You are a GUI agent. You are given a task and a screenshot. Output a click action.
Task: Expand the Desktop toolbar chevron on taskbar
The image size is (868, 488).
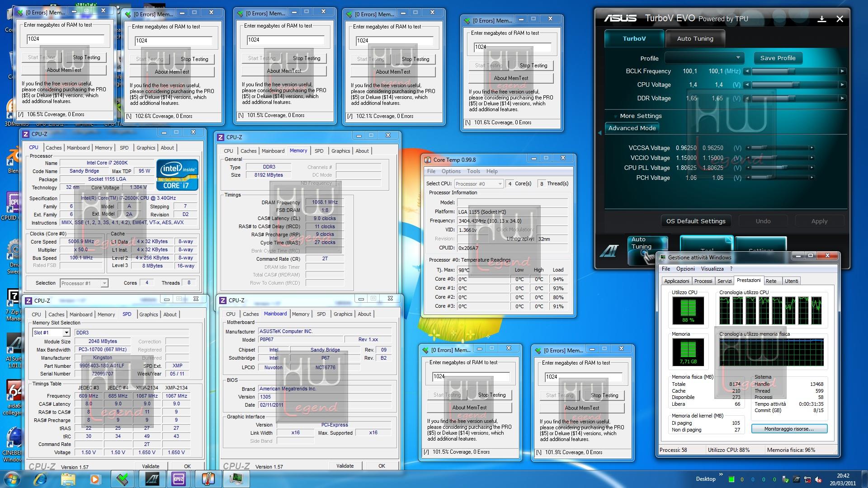(721, 475)
